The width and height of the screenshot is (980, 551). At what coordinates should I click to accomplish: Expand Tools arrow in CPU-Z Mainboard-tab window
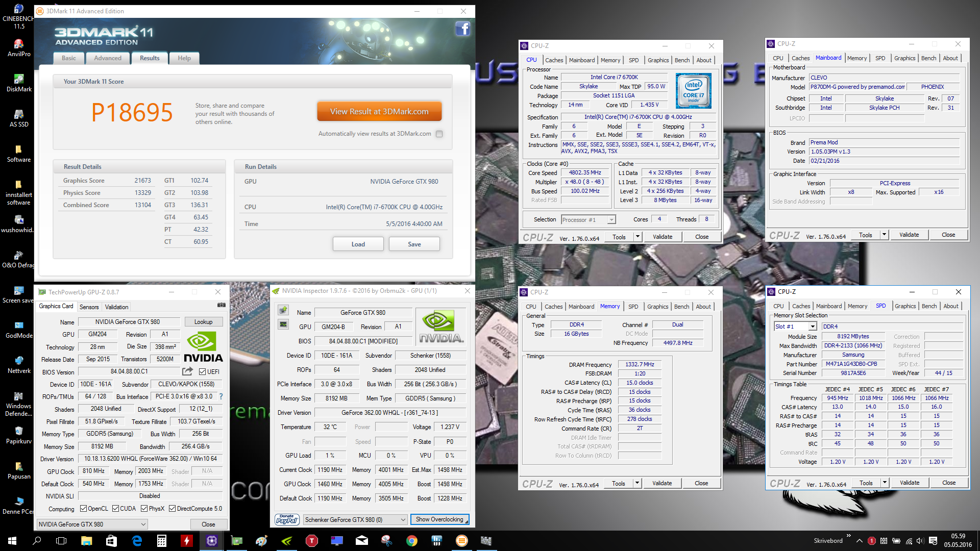pos(884,235)
